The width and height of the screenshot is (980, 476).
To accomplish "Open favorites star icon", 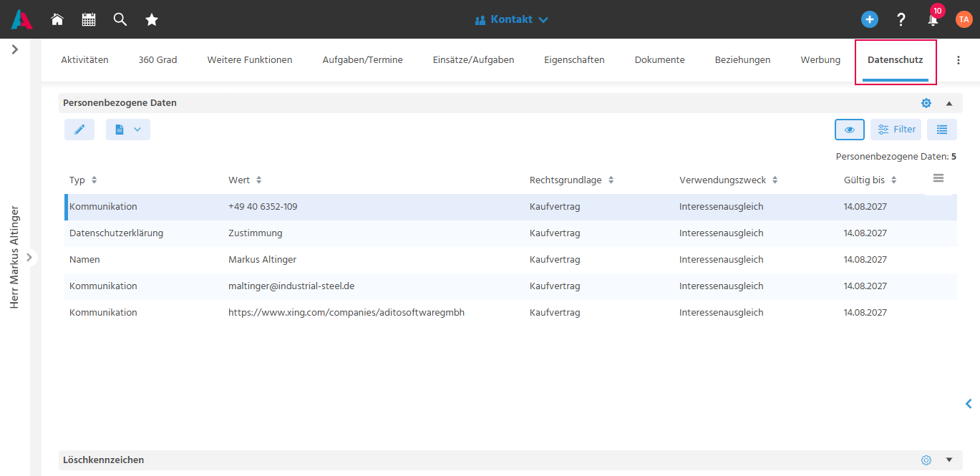I will click(x=152, y=19).
